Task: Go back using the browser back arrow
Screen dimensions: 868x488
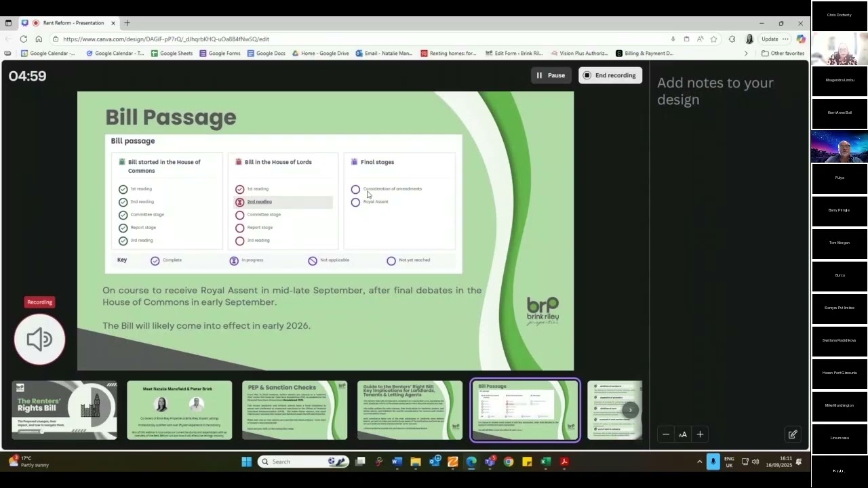Action: pyautogui.click(x=8, y=39)
